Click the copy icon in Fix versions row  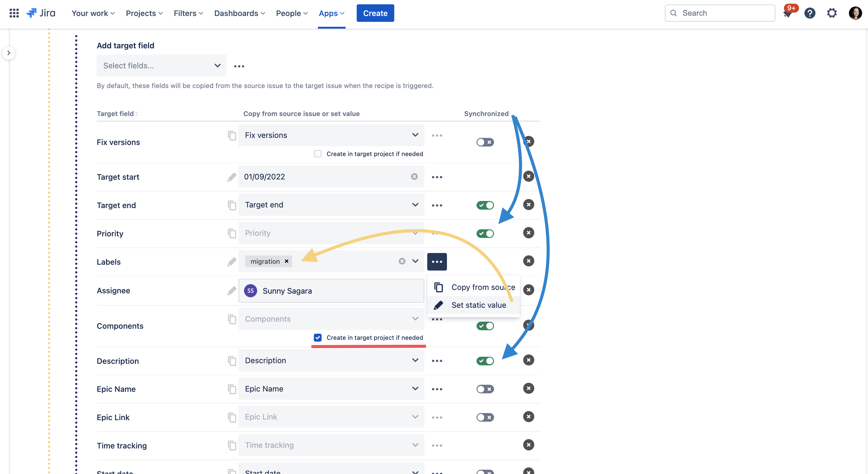[x=232, y=135]
